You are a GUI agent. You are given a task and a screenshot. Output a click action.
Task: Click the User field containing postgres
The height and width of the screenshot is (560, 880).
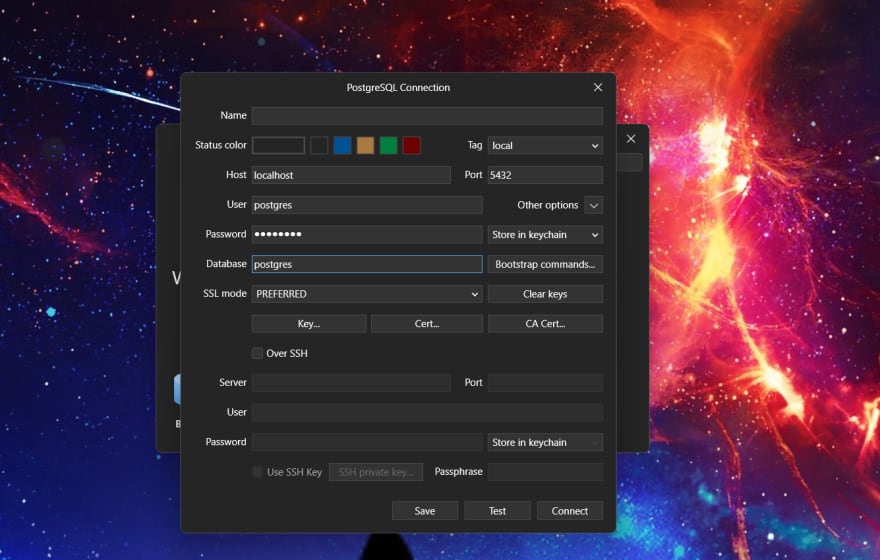(x=367, y=205)
